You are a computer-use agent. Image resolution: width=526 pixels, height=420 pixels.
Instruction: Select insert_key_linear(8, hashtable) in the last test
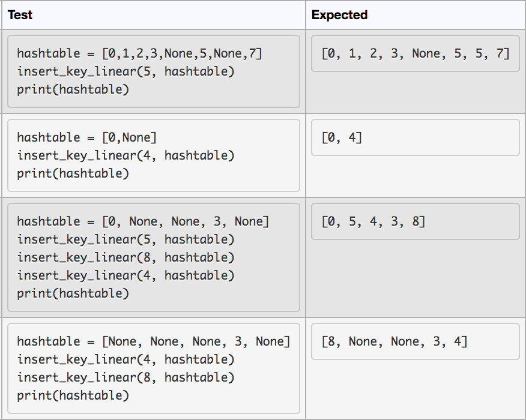125,377
